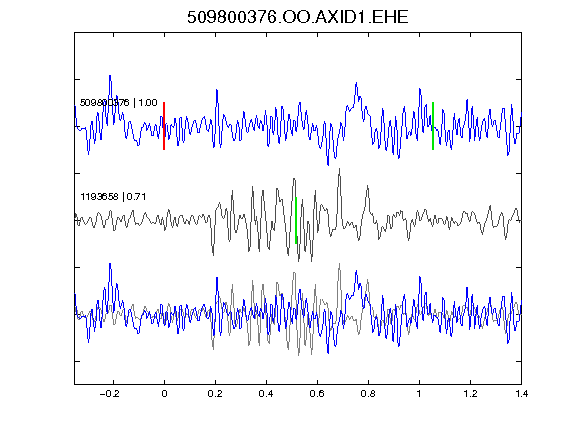Click the label 509800376 | 1.00
This screenshot has width=576, height=432.
click(x=119, y=102)
